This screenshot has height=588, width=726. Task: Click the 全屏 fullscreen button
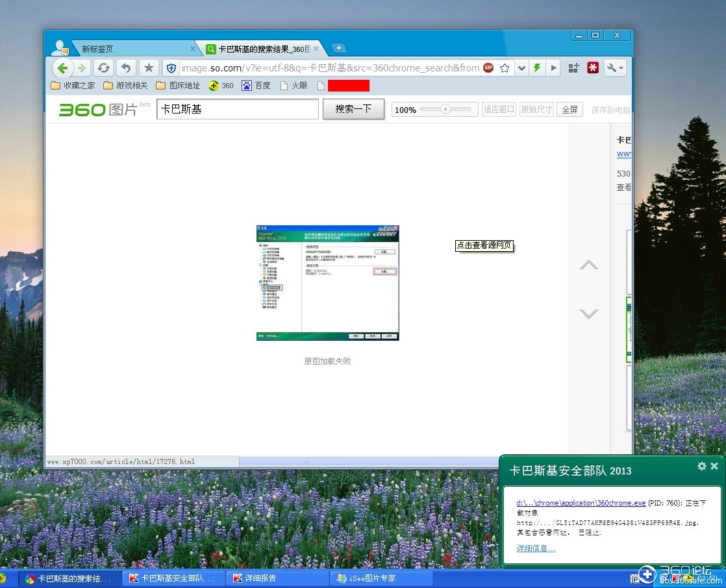[x=570, y=110]
